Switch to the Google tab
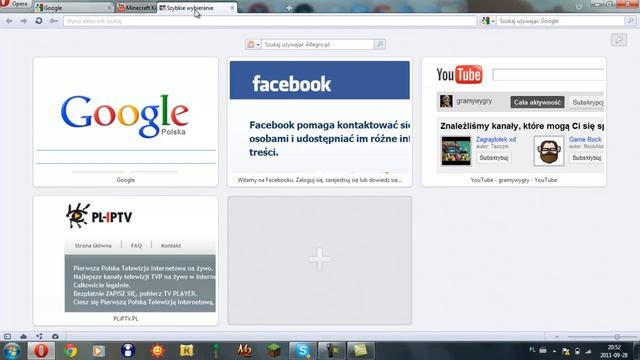The image size is (640, 360). pyautogui.click(x=73, y=8)
